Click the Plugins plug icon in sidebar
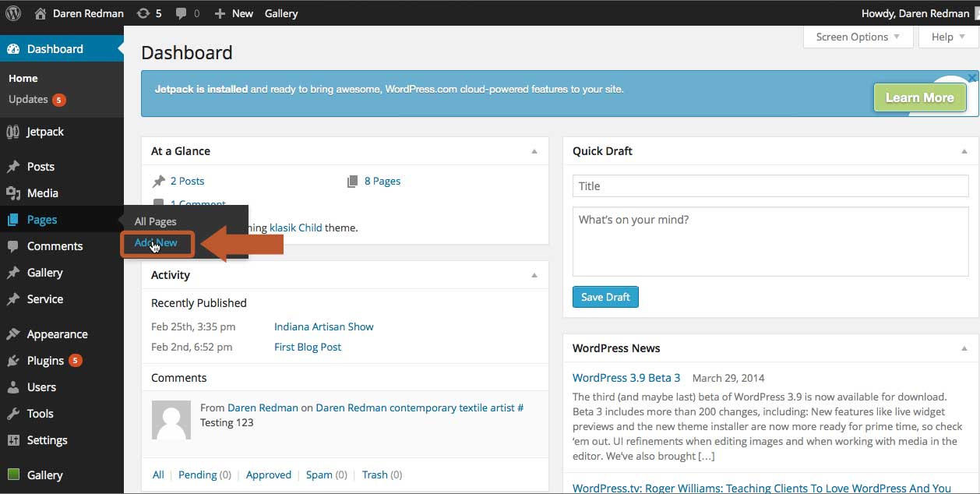The image size is (980, 494). (13, 361)
